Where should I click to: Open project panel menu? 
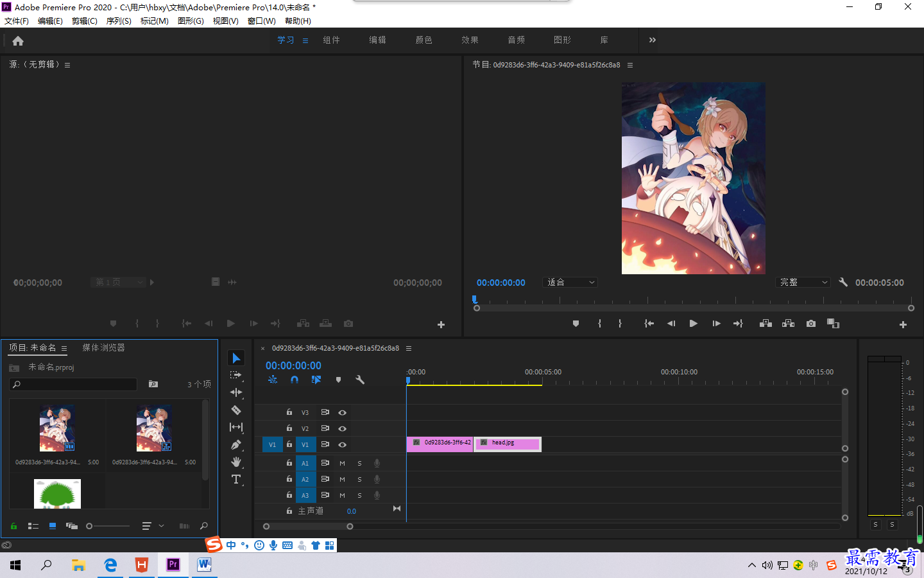coord(64,348)
